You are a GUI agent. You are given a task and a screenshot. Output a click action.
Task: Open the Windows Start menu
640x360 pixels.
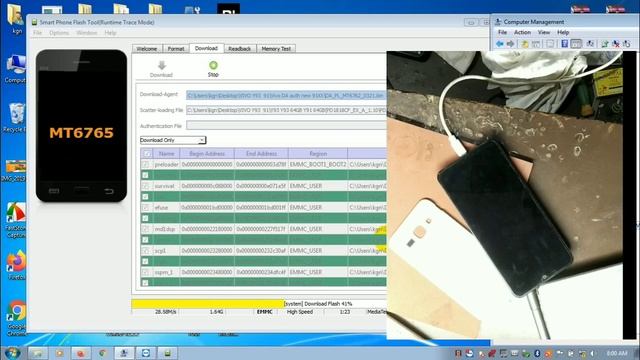coord(12,353)
